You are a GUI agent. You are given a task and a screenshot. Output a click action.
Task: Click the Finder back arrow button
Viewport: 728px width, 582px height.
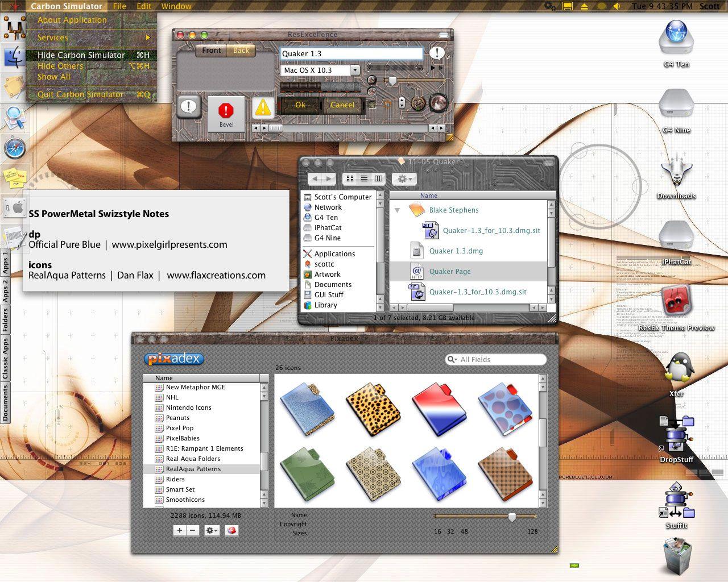point(315,178)
